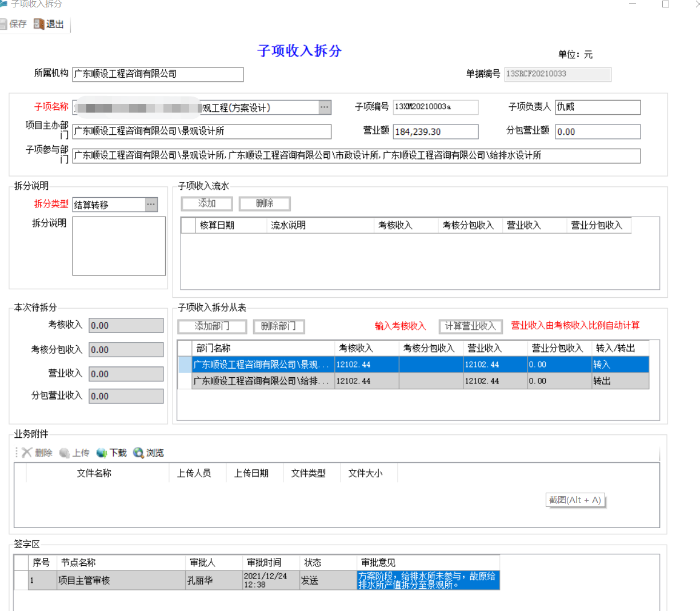Click the 项目主办部门 field
Screen dimensions: 700x611
pyautogui.click(x=202, y=131)
